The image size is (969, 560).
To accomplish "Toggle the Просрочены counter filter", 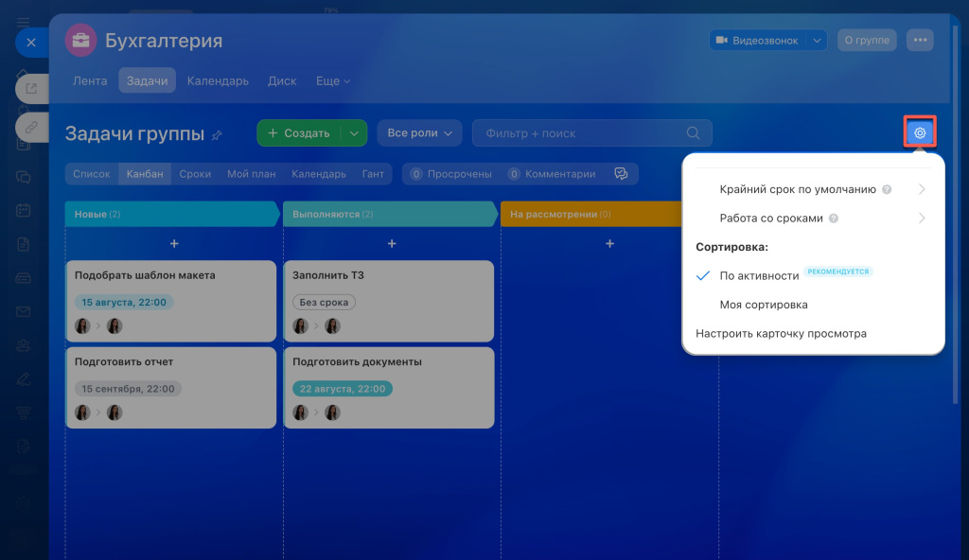I will click(451, 174).
